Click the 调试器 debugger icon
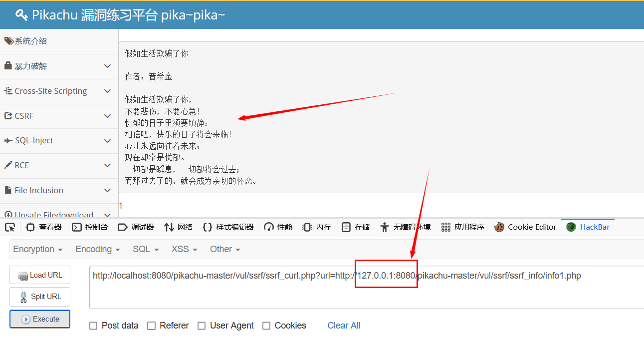This screenshot has height=345, width=644. [123, 227]
